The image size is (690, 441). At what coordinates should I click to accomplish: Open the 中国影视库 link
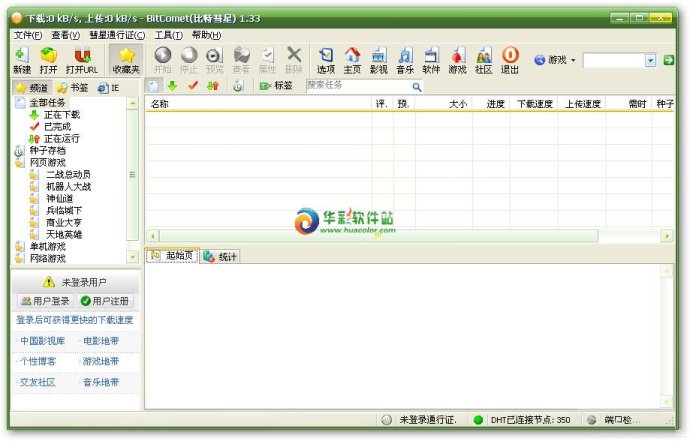(43, 341)
